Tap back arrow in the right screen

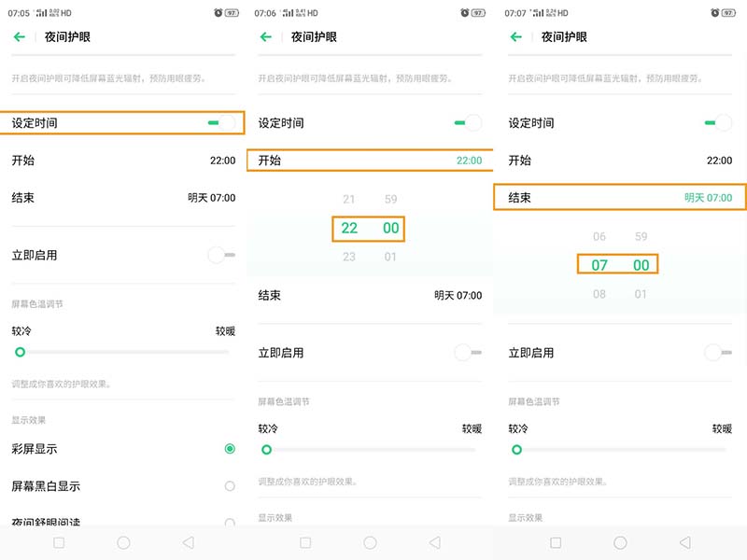point(516,36)
